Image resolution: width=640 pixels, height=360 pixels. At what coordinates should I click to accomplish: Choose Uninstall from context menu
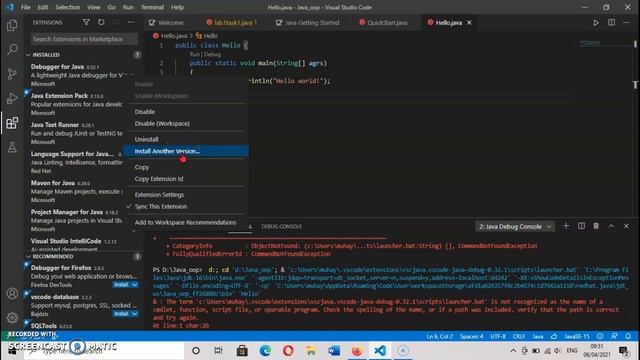pyautogui.click(x=186, y=139)
